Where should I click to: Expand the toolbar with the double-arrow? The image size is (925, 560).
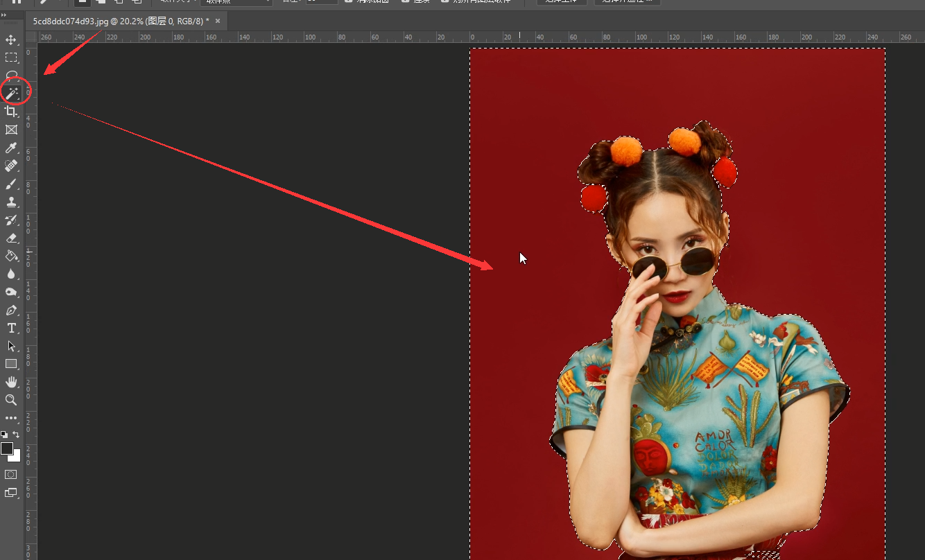[x=3, y=15]
